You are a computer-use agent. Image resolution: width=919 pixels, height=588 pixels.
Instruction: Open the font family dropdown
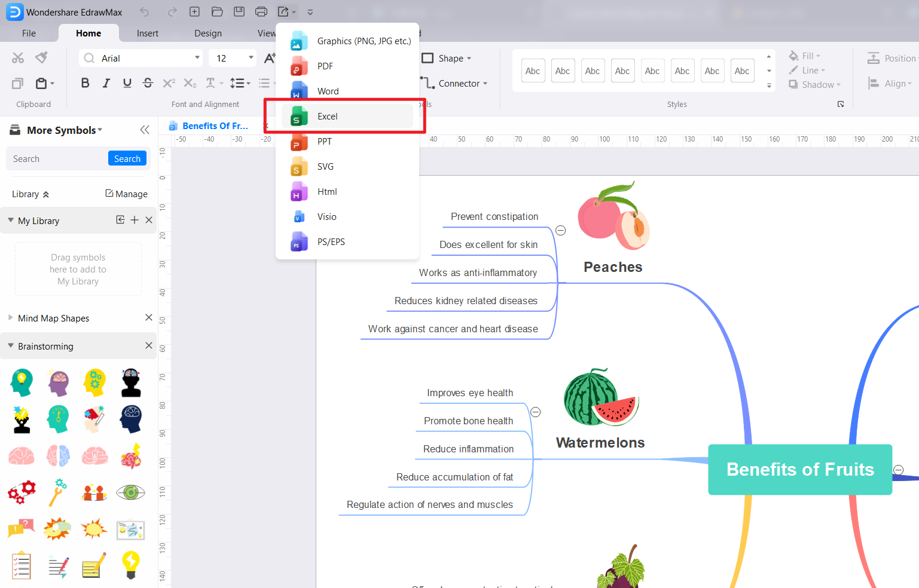pos(197,58)
